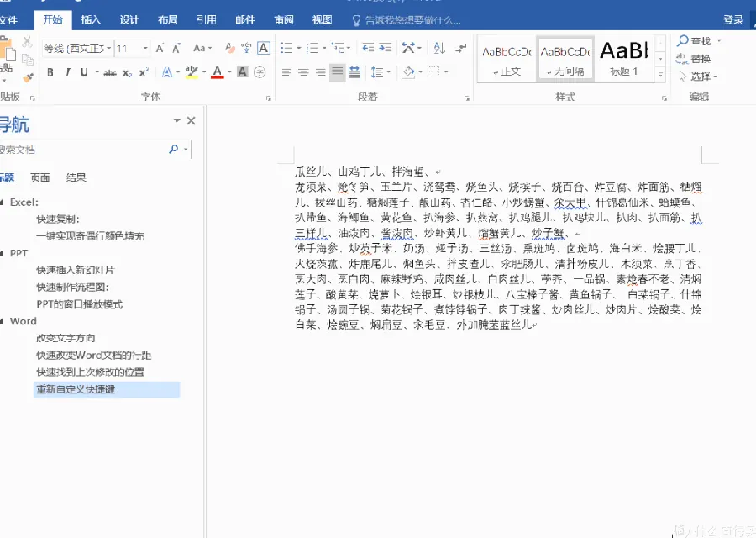Expand the styles gallery
This screenshot has width=756, height=538.
click(x=660, y=75)
